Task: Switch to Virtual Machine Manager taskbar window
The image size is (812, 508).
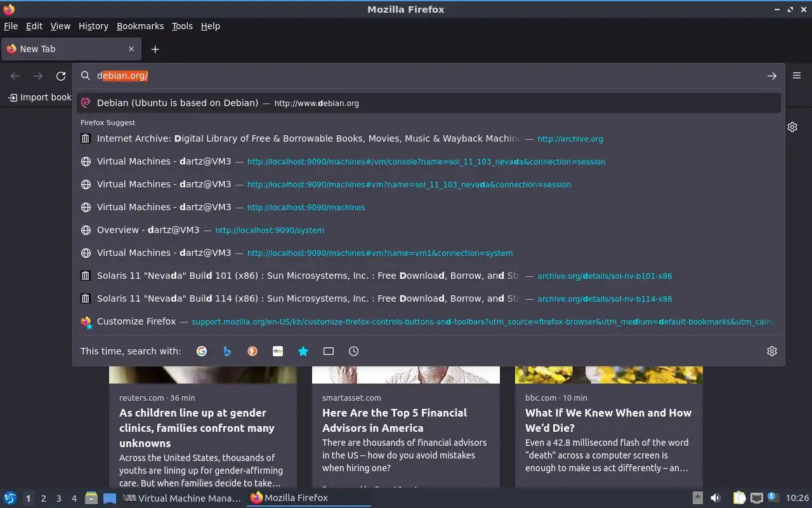Action: point(182,498)
